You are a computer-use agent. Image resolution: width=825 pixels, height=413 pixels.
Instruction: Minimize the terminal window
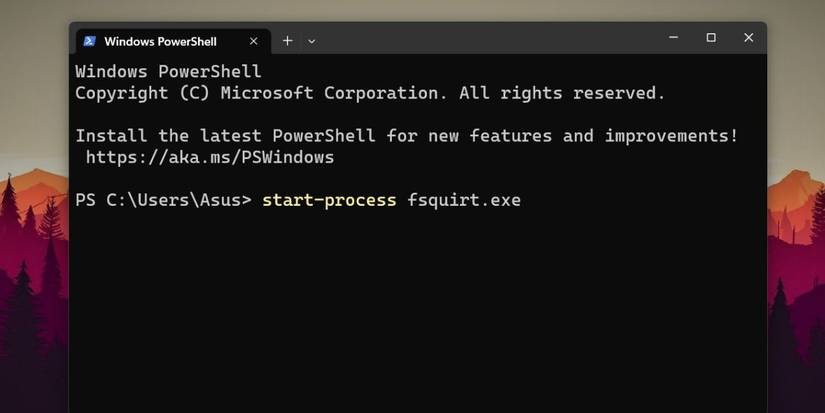click(674, 37)
